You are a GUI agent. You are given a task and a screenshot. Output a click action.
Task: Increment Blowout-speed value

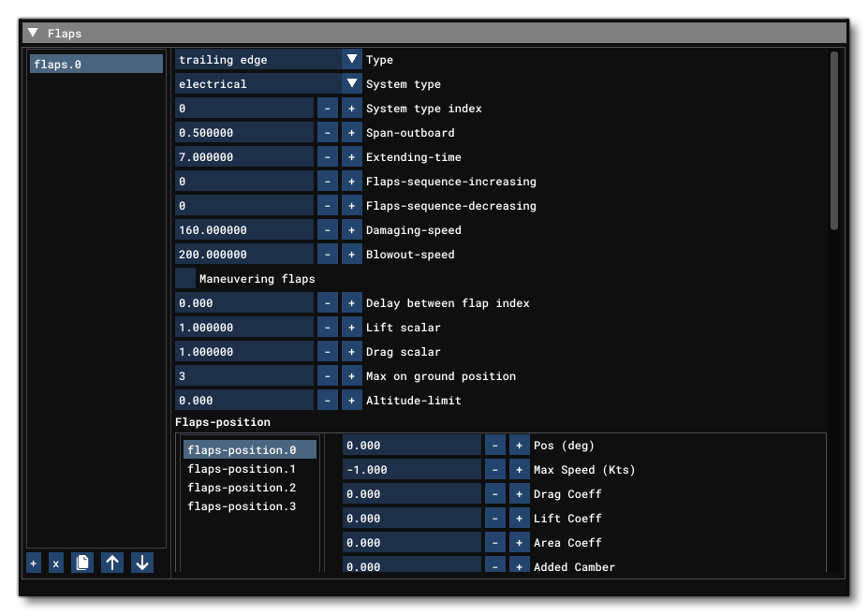point(351,255)
